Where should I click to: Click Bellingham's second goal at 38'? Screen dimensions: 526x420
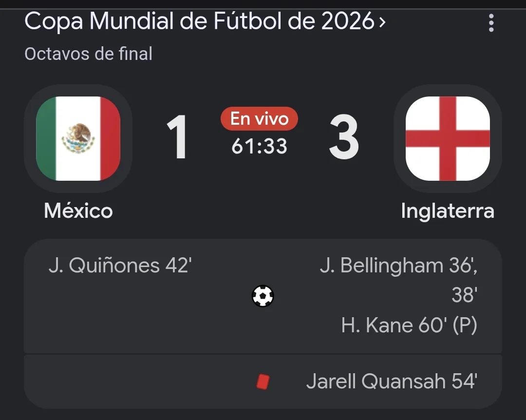tap(464, 295)
